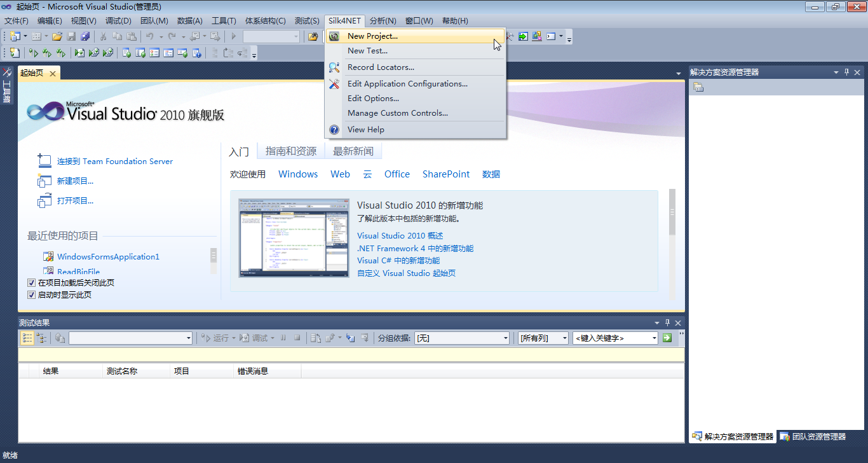Viewport: 868px width, 463px height.
Task: Open the 文件(F) menu
Action: [17, 21]
